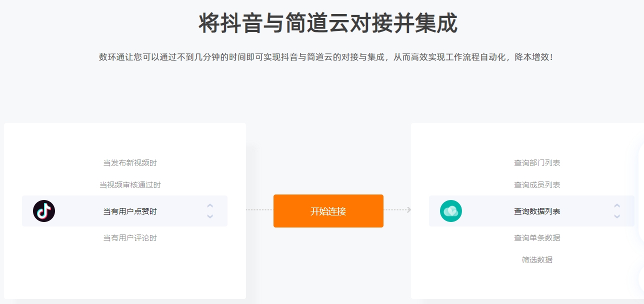Click the arrow pointing toward the Jiandaoyun panel

click(x=408, y=210)
